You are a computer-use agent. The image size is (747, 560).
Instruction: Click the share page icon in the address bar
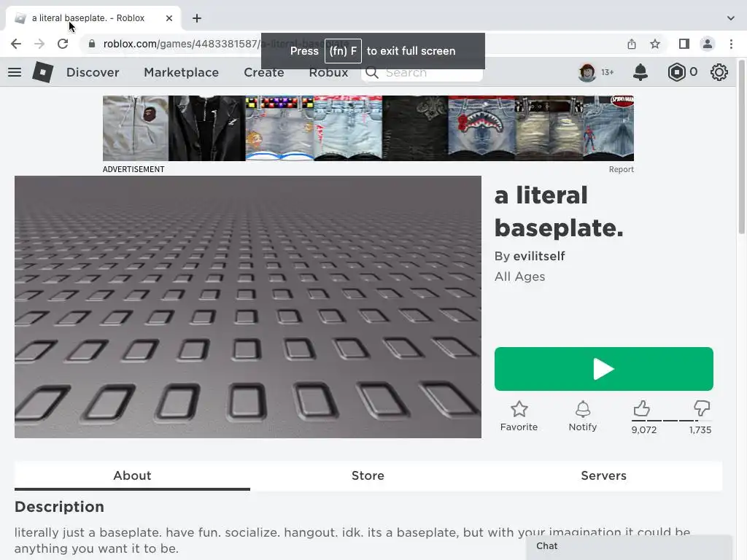click(x=632, y=44)
